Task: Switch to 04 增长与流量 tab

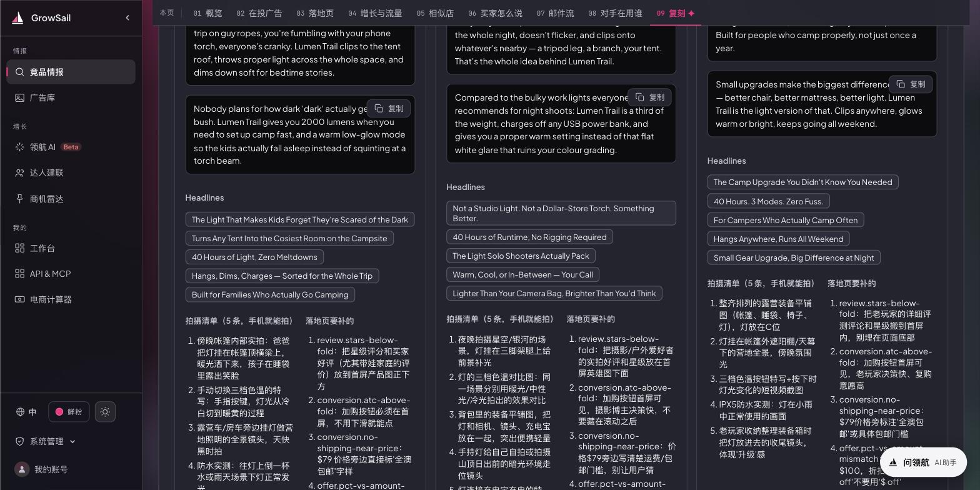Action: coord(375,13)
